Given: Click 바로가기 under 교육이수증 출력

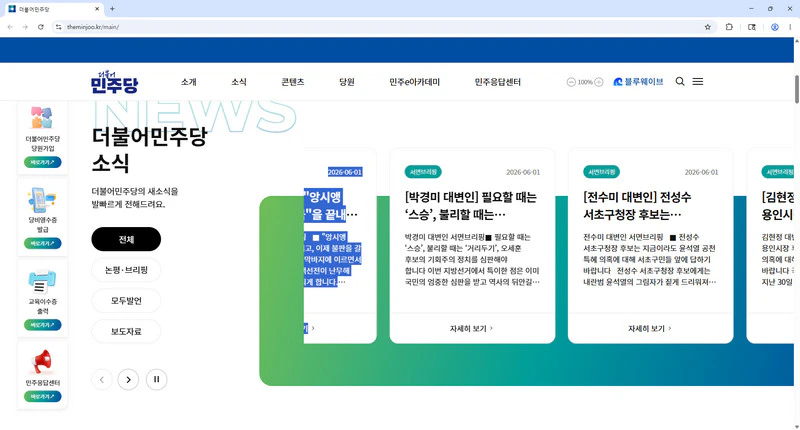Looking at the screenshot, I should (x=42, y=325).
